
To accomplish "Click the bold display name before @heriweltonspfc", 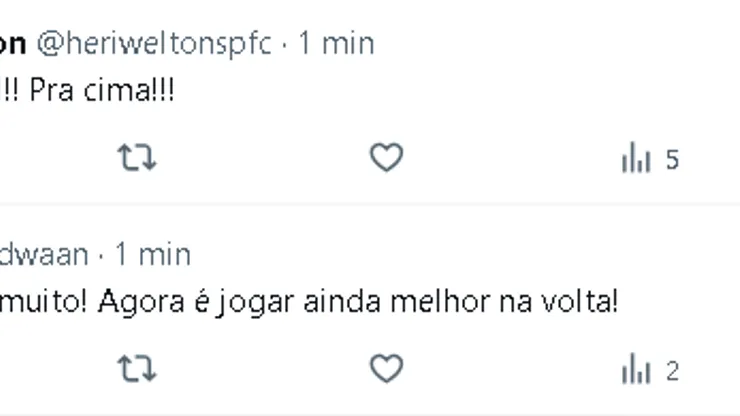I will (12, 44).
